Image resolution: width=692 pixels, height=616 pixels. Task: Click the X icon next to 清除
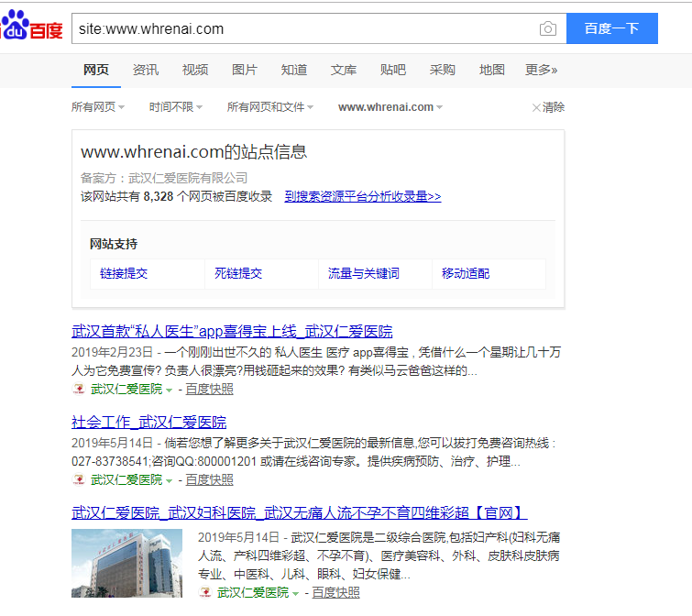coord(536,107)
